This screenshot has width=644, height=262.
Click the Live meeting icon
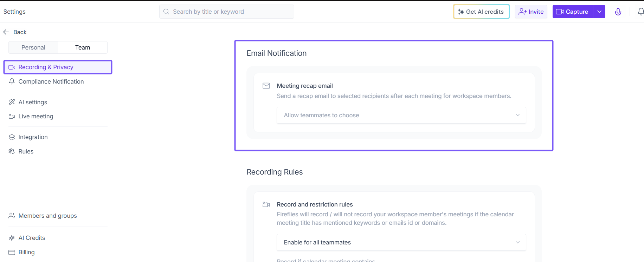12,116
